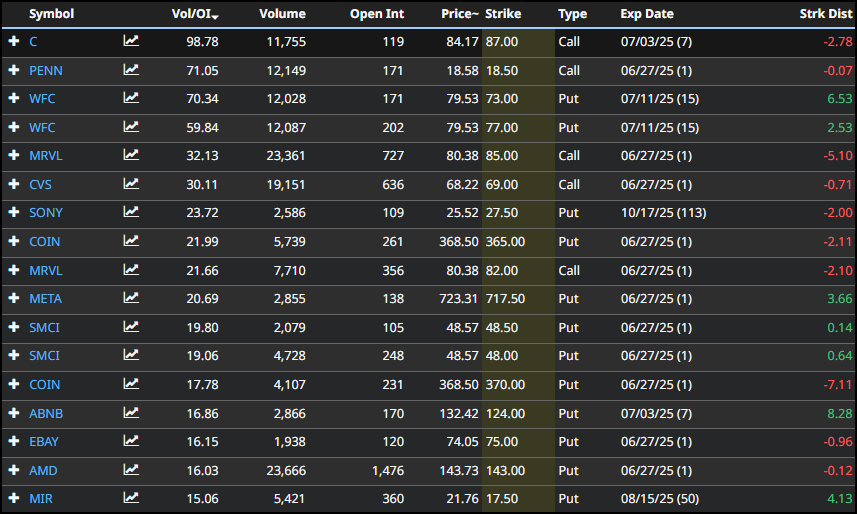
Task: Expand the AMD row with plus
Action: coord(14,470)
